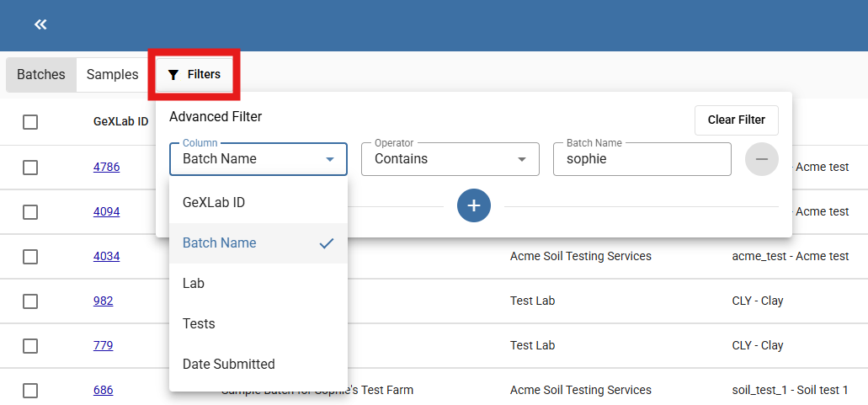Open the Filters funnel button
Viewport: 868px width, 405px height.
click(x=194, y=75)
